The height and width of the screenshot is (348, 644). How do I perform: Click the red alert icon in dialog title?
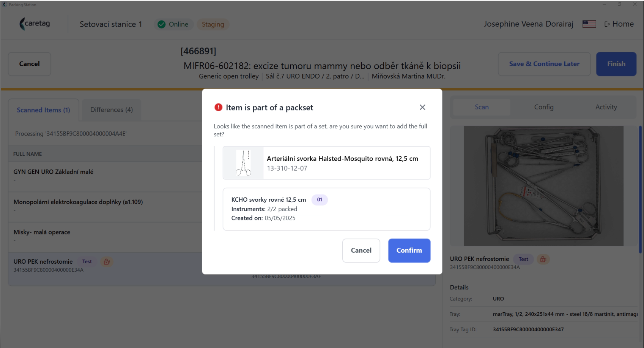coord(219,108)
